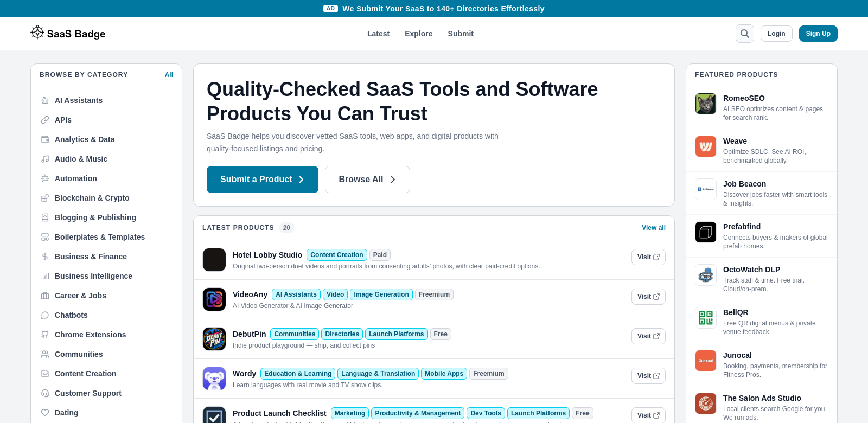Click the Audio & Music note icon

pyautogui.click(x=45, y=159)
